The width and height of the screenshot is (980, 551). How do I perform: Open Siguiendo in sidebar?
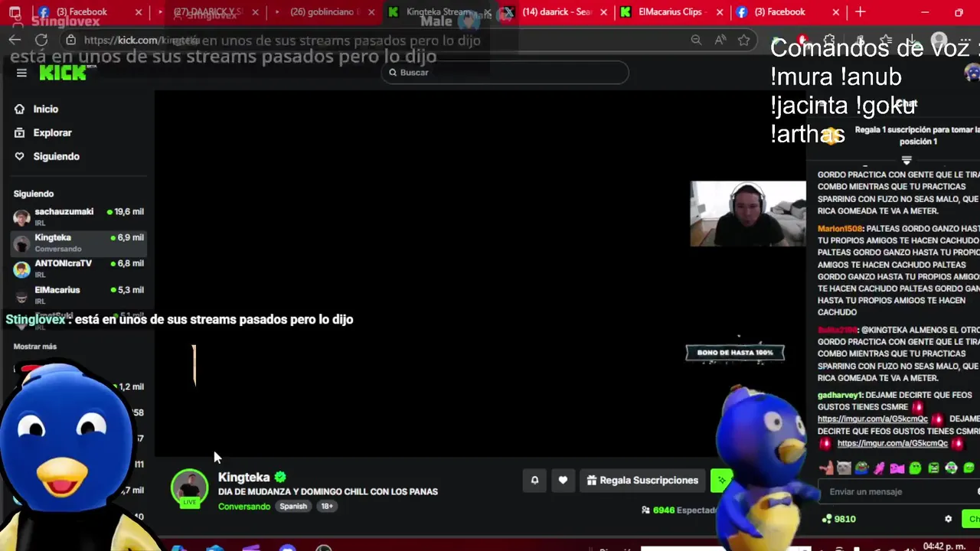pos(47,156)
